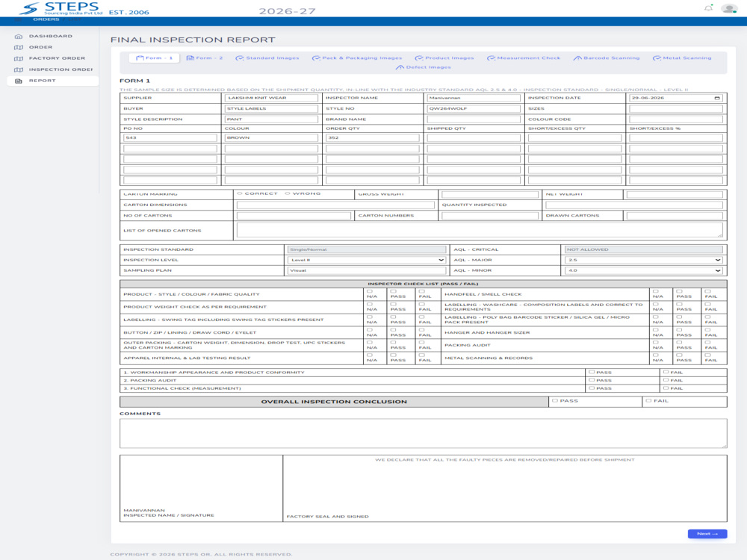This screenshot has width=747, height=560.
Task: Click the Quantity Inspected input field
Action: point(634,205)
